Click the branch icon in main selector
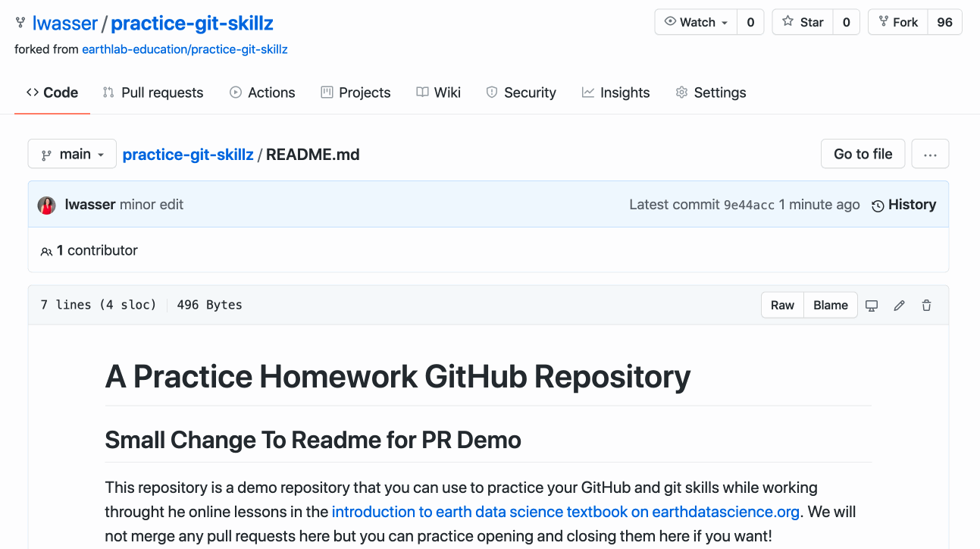980x549 pixels. tap(47, 155)
